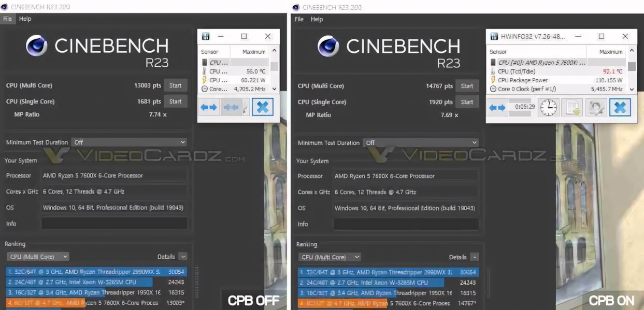644x310 pixels.
Task: Click the scroll down arrow in HWiNFO32 v7.26 sensor list
Action: coord(632,89)
